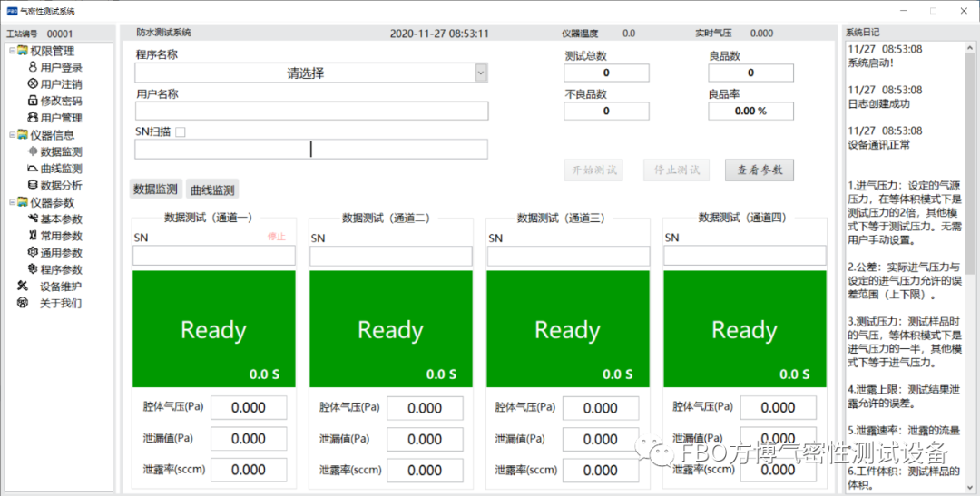Open 关于我们 about us icon
The height and width of the screenshot is (496, 980).
(x=22, y=303)
